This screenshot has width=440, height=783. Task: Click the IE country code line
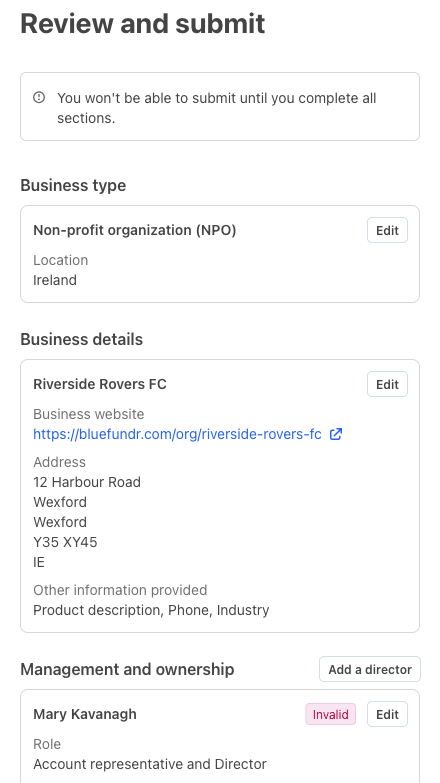pos(39,562)
